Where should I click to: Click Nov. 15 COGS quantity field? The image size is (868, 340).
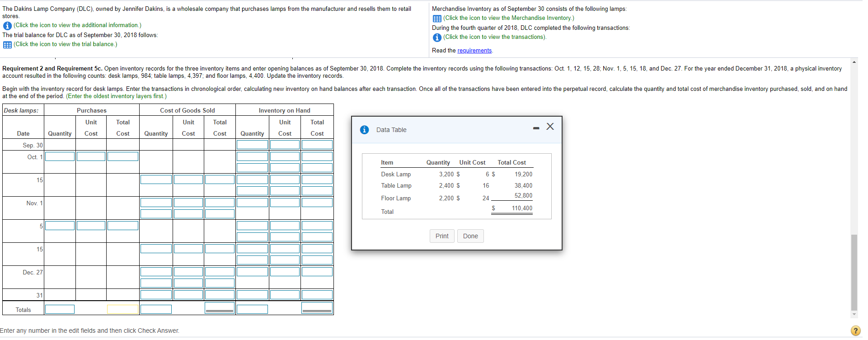156,249
